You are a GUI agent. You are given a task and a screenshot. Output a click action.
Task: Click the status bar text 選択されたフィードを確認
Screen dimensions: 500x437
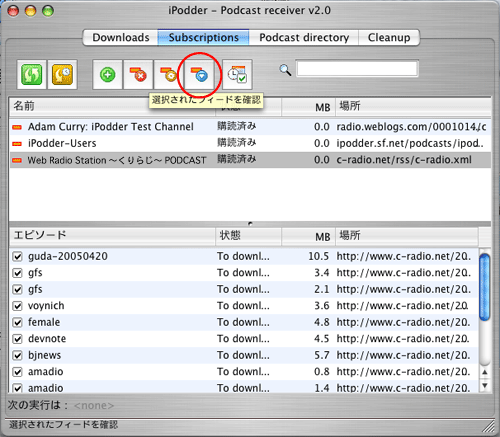pos(63,425)
